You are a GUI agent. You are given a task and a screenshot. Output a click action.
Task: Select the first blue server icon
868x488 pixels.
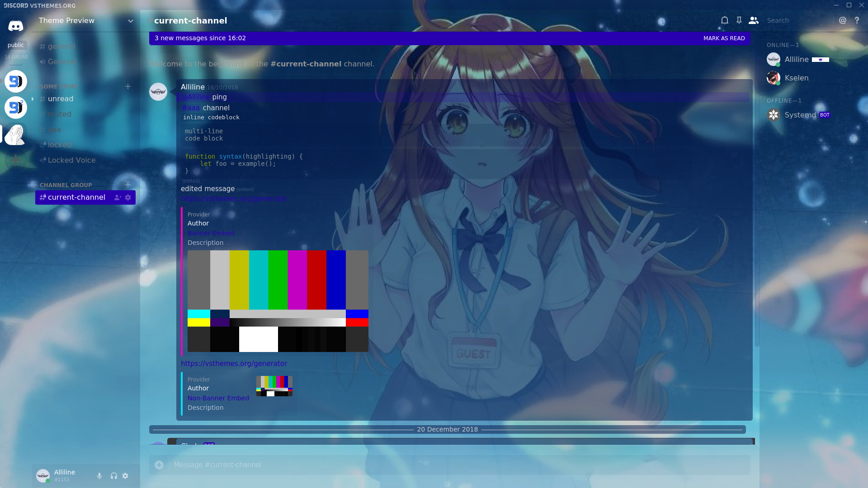pyautogui.click(x=16, y=81)
